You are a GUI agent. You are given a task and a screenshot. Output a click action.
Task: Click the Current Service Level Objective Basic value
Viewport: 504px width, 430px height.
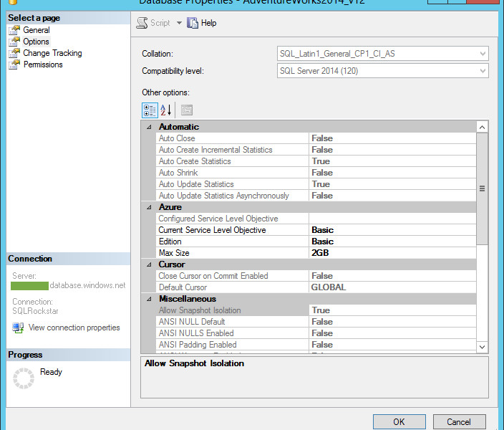[322, 230]
